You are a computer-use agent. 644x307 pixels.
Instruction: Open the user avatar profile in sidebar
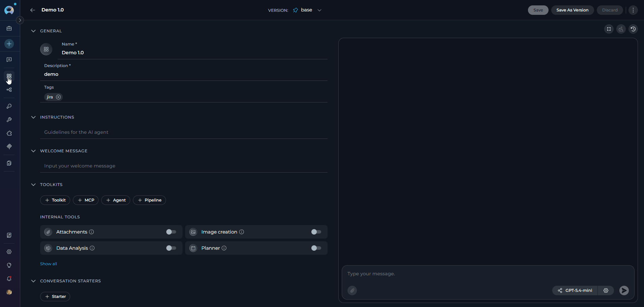pyautogui.click(x=9, y=292)
